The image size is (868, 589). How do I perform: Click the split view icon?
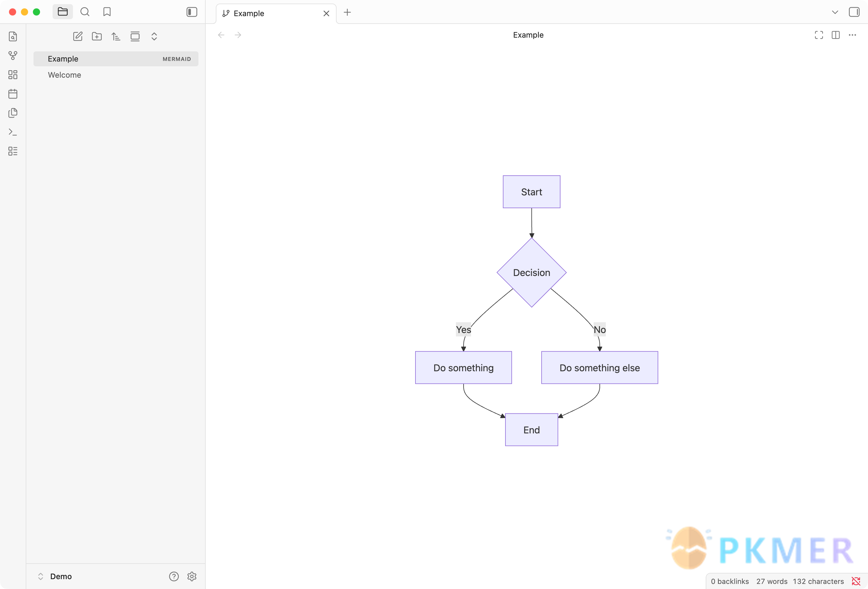[835, 35]
